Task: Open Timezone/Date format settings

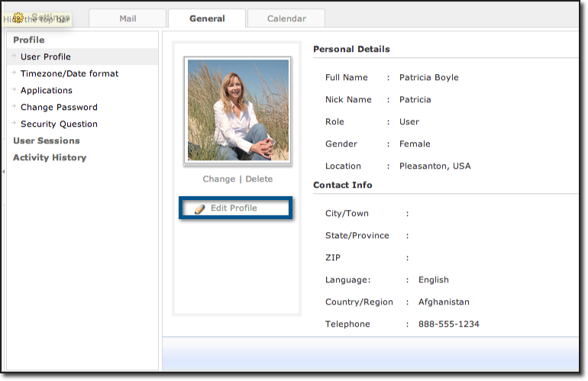Action: click(x=69, y=73)
